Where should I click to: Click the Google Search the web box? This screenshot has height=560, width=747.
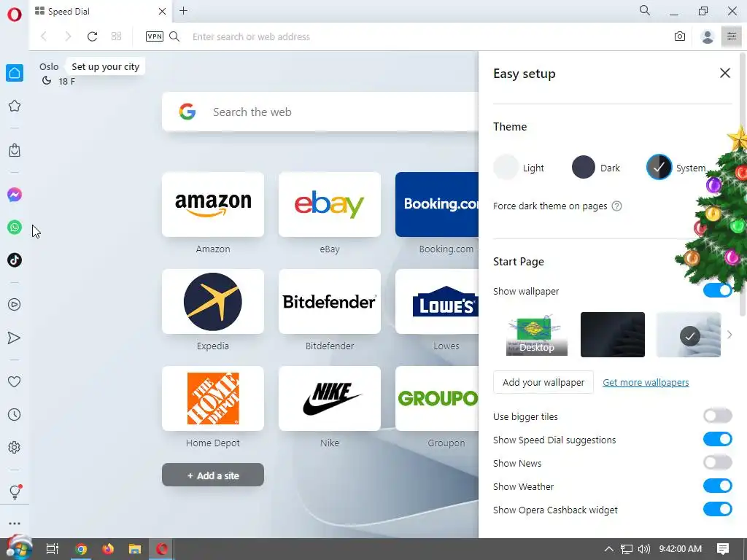pos(320,112)
